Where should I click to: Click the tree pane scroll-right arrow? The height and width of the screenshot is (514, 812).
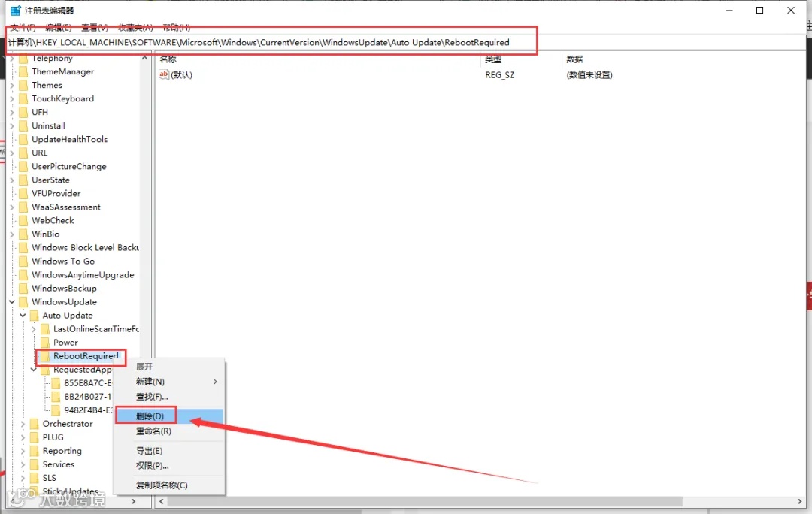133,501
